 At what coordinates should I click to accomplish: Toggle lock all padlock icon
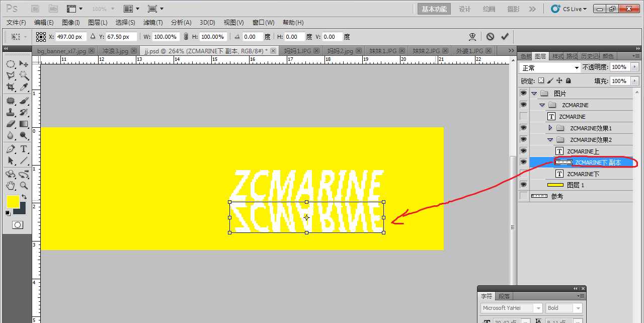(x=568, y=80)
